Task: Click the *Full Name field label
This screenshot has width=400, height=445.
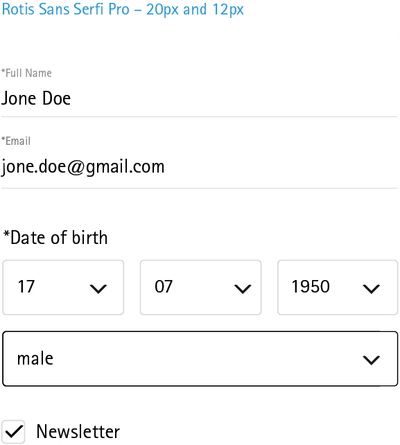Action: (x=27, y=73)
